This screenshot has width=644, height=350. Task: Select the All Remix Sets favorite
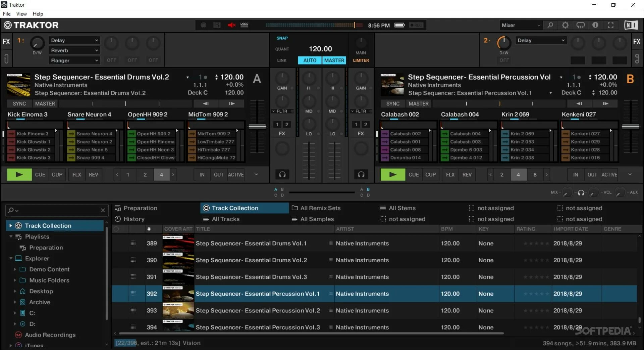point(316,208)
